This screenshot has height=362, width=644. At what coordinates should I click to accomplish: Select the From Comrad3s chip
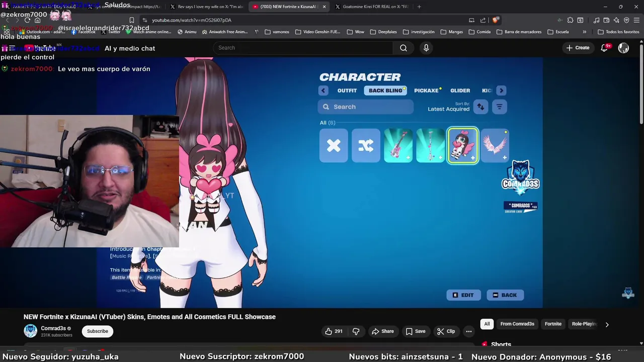tap(517, 324)
